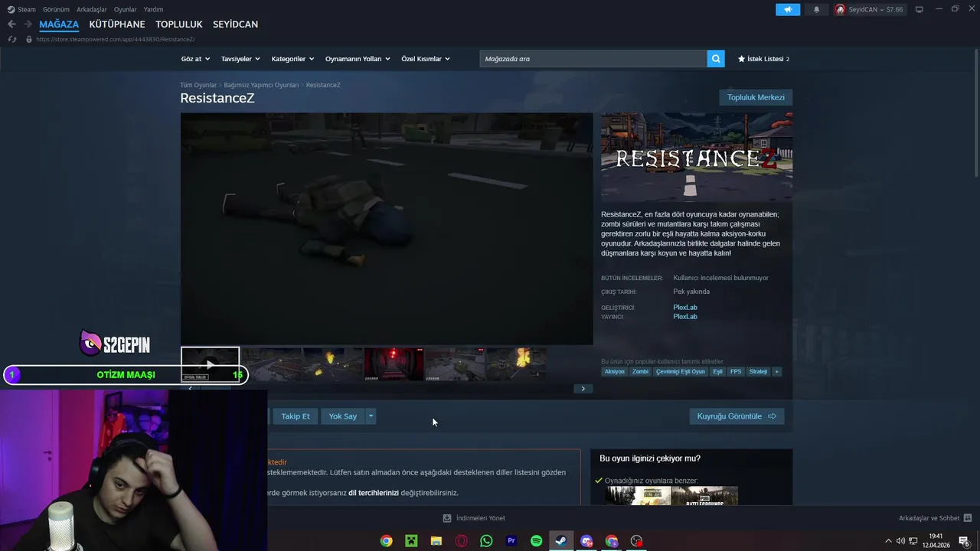This screenshot has width=980, height=551.
Task: Open the SEYİDCAN profile tab
Action: 235,24
